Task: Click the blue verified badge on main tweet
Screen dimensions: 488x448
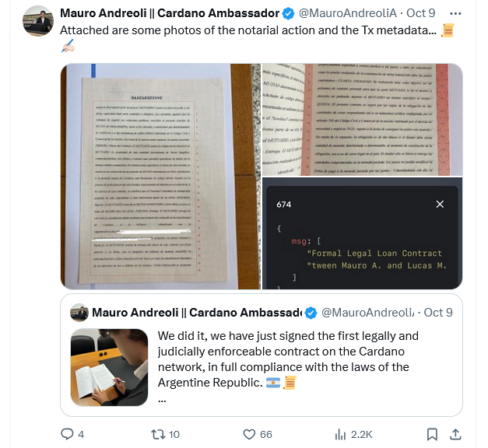Action: (x=288, y=13)
